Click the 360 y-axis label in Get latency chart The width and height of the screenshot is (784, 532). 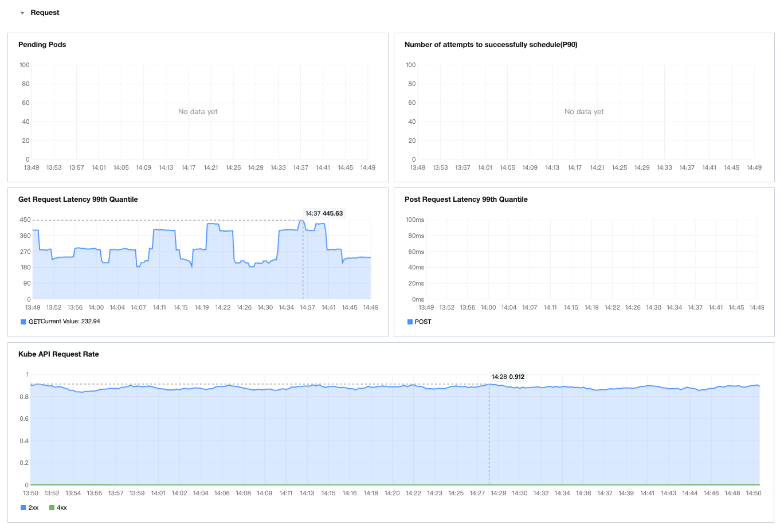tap(25, 236)
